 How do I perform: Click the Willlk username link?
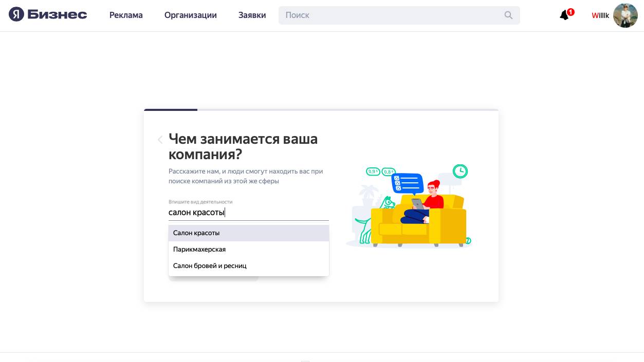[600, 15]
